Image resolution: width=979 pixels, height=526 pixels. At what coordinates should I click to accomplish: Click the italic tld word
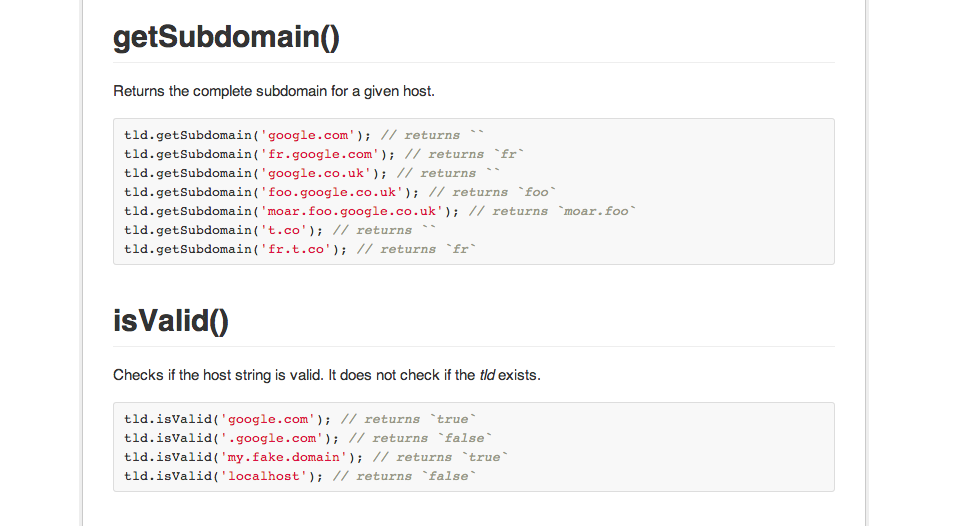coord(487,375)
